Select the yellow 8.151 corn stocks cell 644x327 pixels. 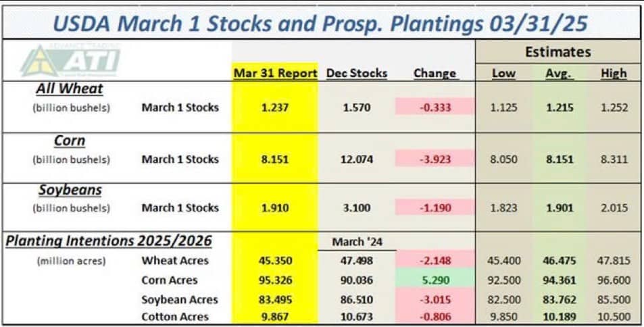click(x=275, y=159)
